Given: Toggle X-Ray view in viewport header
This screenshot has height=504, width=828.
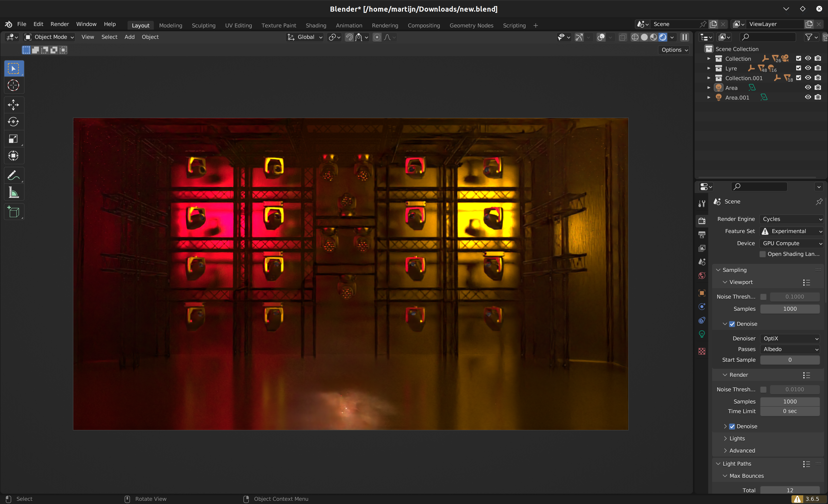Looking at the screenshot, I should tap(623, 37).
